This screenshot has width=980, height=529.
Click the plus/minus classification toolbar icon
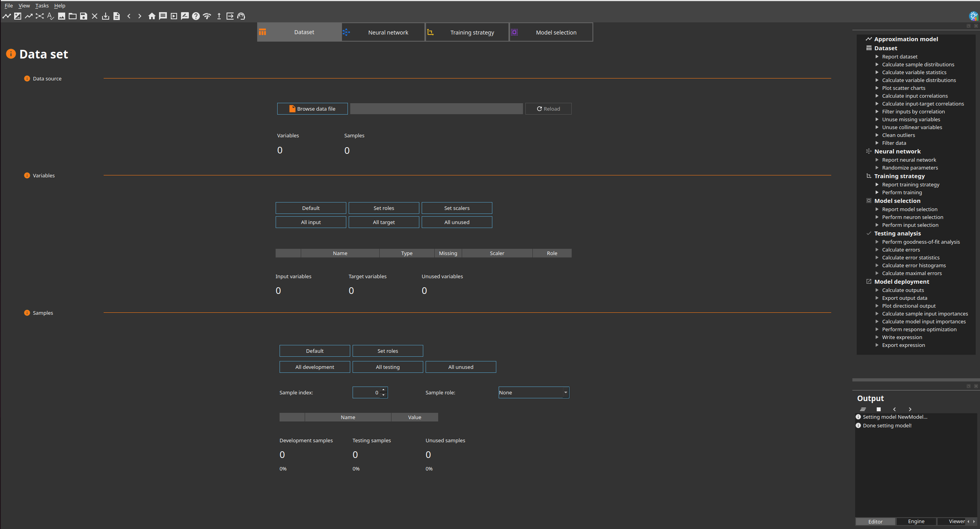[x=18, y=16]
